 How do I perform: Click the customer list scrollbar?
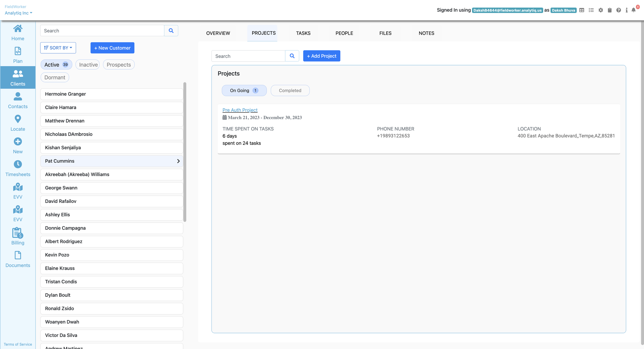pyautogui.click(x=185, y=152)
